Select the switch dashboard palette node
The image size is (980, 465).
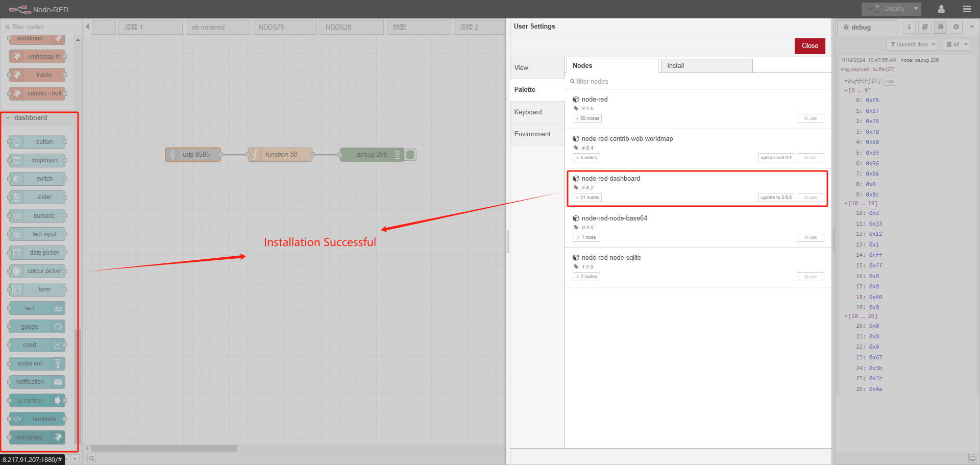[x=37, y=179]
